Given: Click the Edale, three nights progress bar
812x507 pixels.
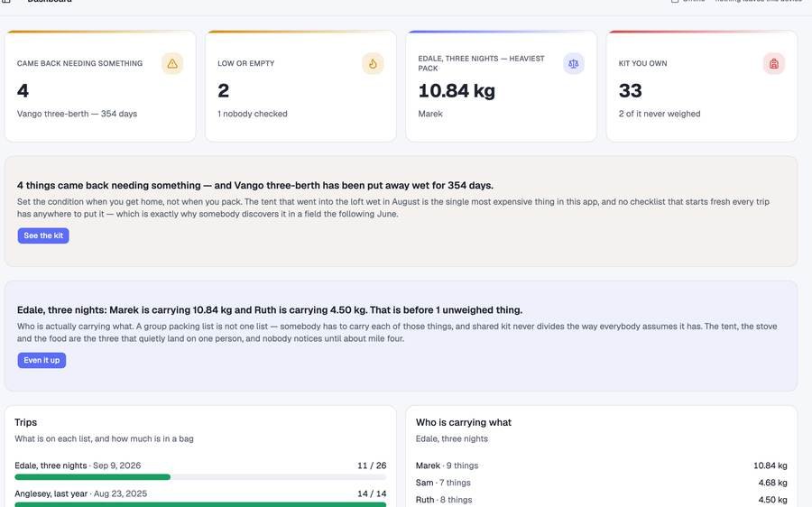Looking at the screenshot, I should click(200, 477).
